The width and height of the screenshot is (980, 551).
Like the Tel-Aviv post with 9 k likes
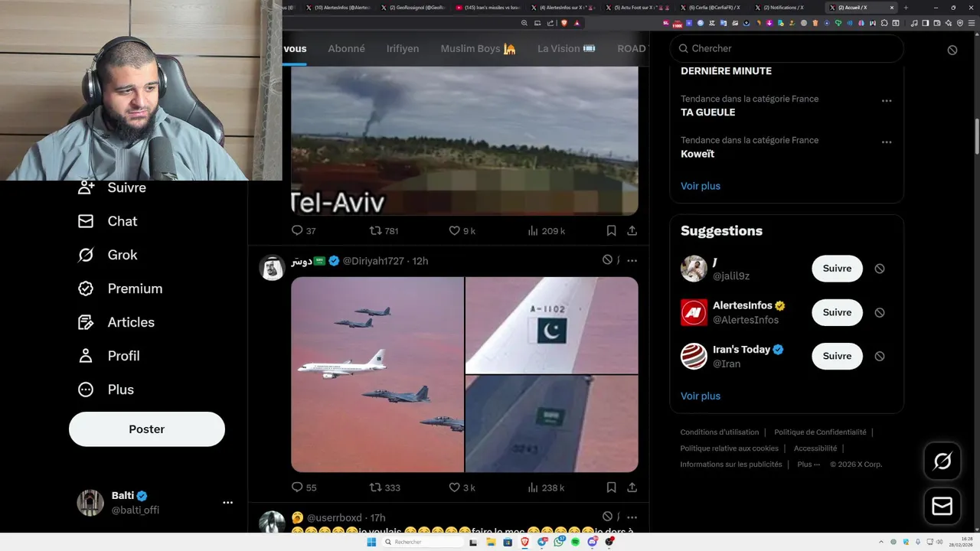(x=462, y=230)
